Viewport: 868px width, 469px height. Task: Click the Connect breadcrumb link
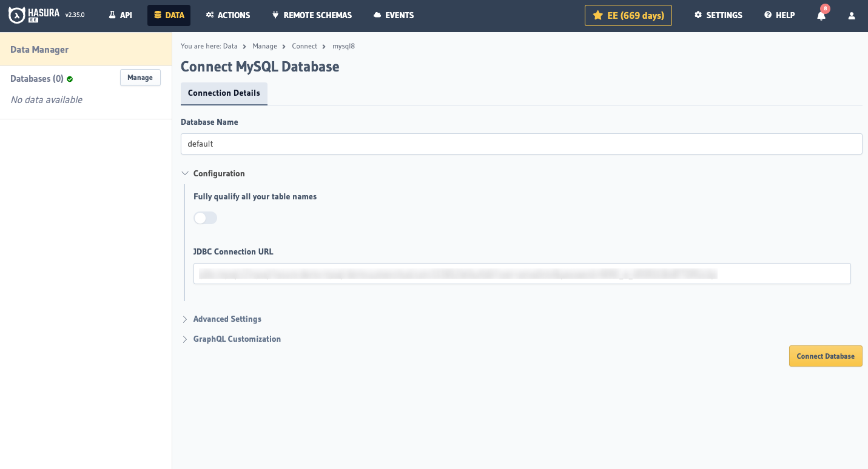click(x=304, y=46)
